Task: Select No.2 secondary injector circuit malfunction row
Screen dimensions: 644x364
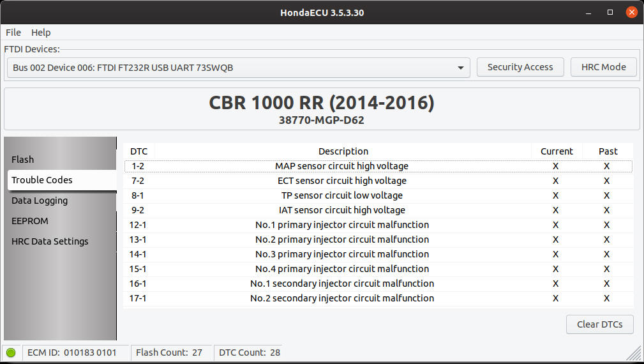Action: [378, 298]
